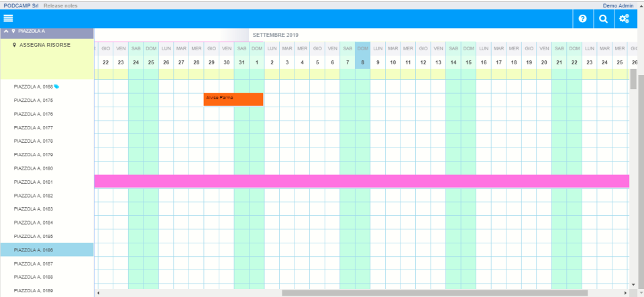The width and height of the screenshot is (644, 297).
Task: Open the PODCAMP Srl link
Action: pos(21,6)
